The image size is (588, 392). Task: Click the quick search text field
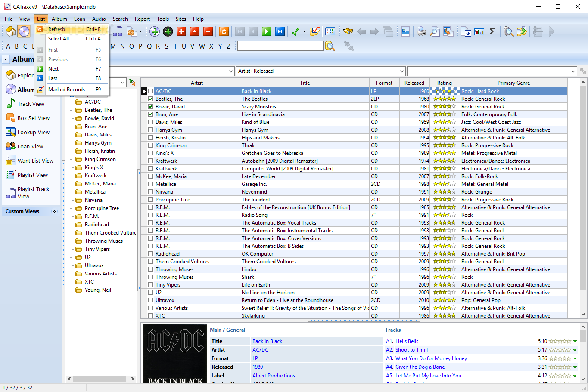pos(280,46)
